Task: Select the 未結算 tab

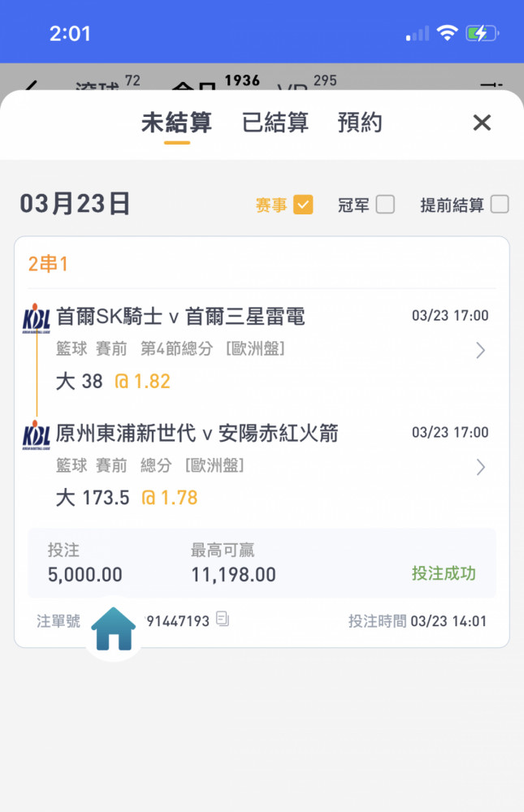Action: (x=177, y=123)
